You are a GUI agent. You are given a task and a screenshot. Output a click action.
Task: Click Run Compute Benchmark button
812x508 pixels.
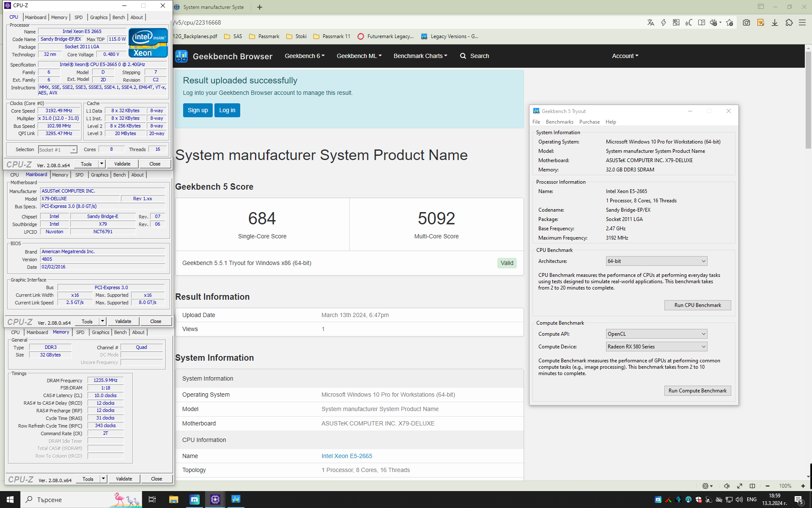[x=697, y=391]
